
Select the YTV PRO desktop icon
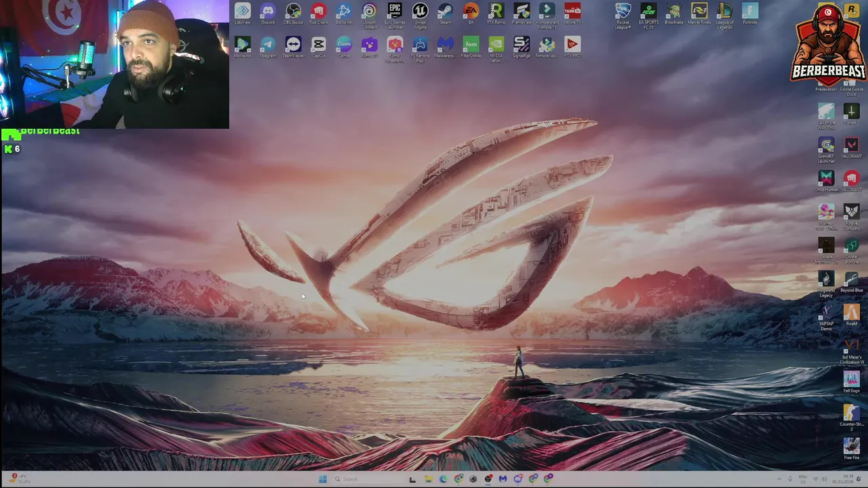click(572, 47)
